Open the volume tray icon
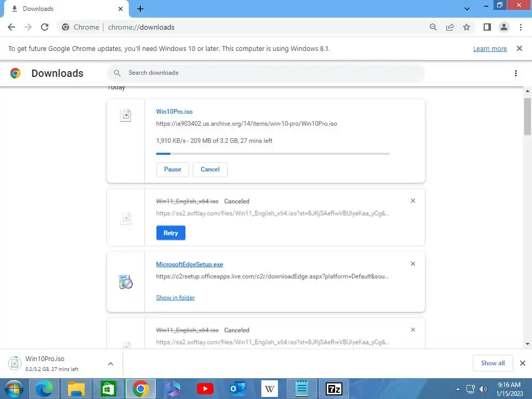The image size is (532, 399). [x=483, y=389]
